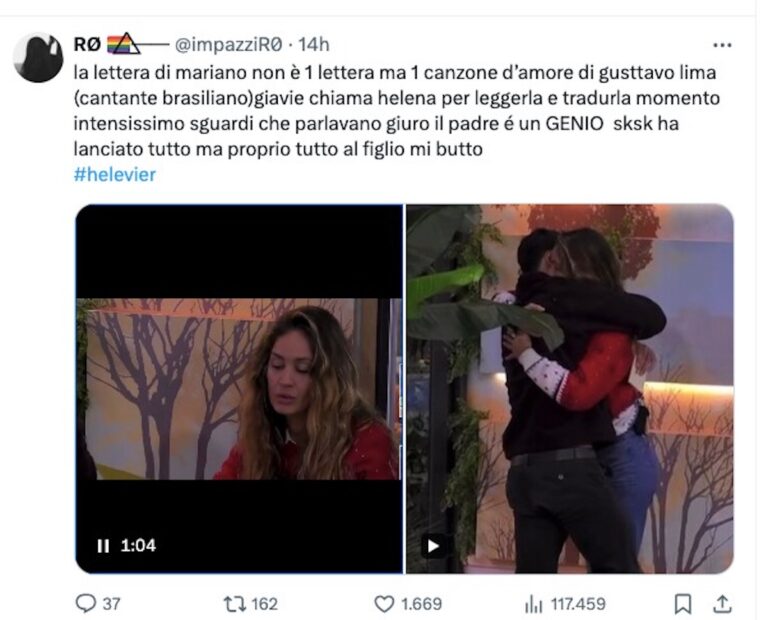Bookmark this tweet
768x620 pixels.
pos(682,604)
